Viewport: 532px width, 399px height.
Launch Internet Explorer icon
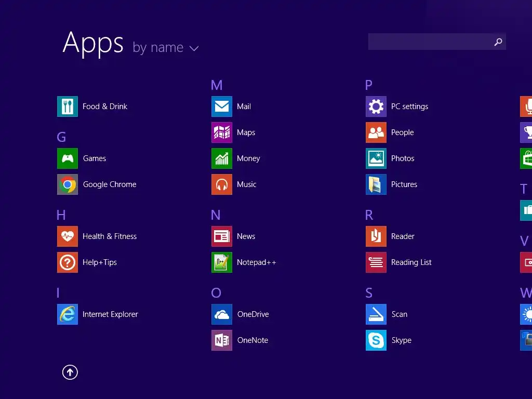[x=67, y=314]
